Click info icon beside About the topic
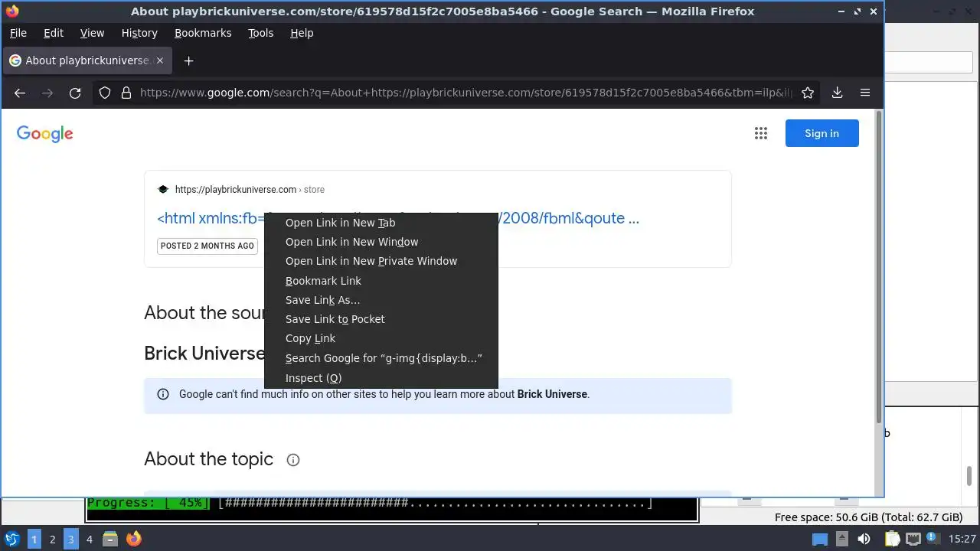The height and width of the screenshot is (551, 980). pyautogui.click(x=292, y=460)
